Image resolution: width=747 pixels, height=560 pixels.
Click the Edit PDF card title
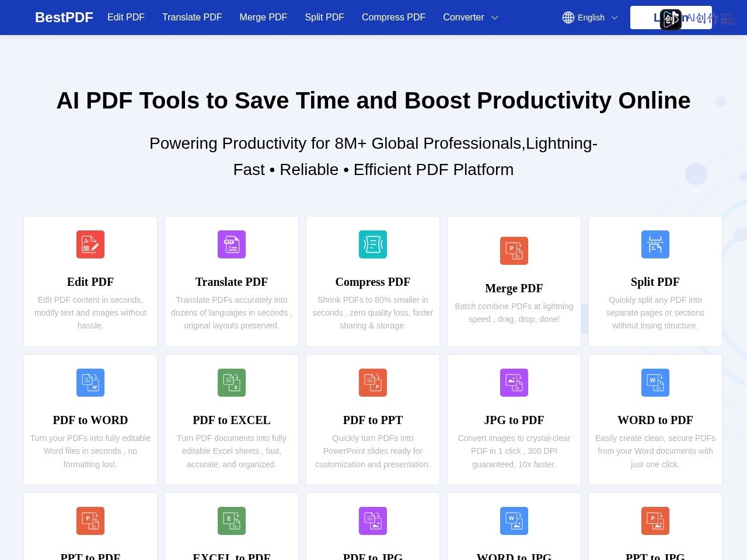click(90, 282)
